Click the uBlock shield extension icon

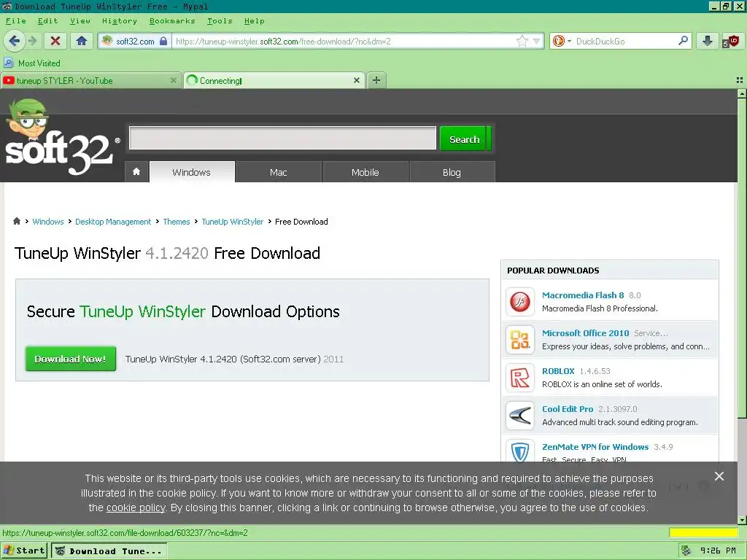[731, 42]
